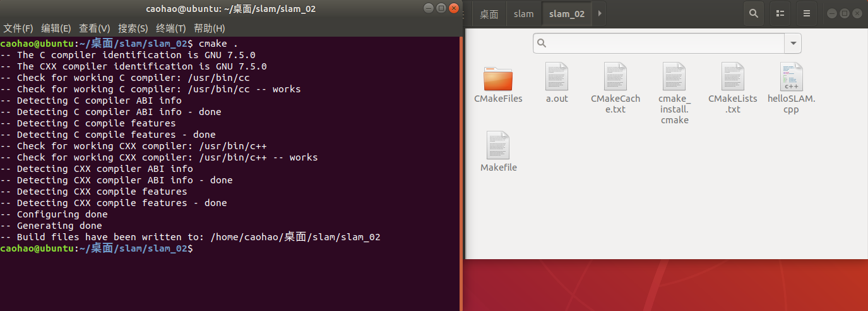This screenshot has height=311, width=868.
Task: Select the CMakeCache.txt file icon
Action: pos(615,76)
